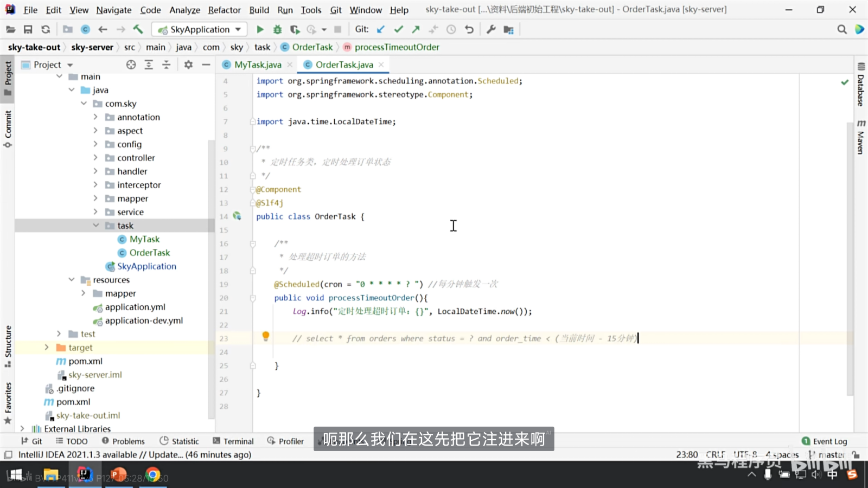Expand the controller package
The height and width of the screenshot is (488, 868).
95,157
